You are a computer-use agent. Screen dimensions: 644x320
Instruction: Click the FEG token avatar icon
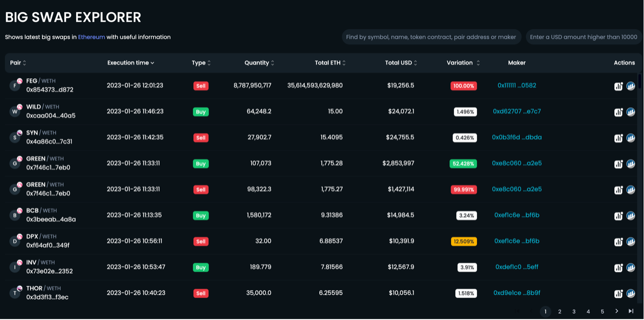pyautogui.click(x=15, y=85)
